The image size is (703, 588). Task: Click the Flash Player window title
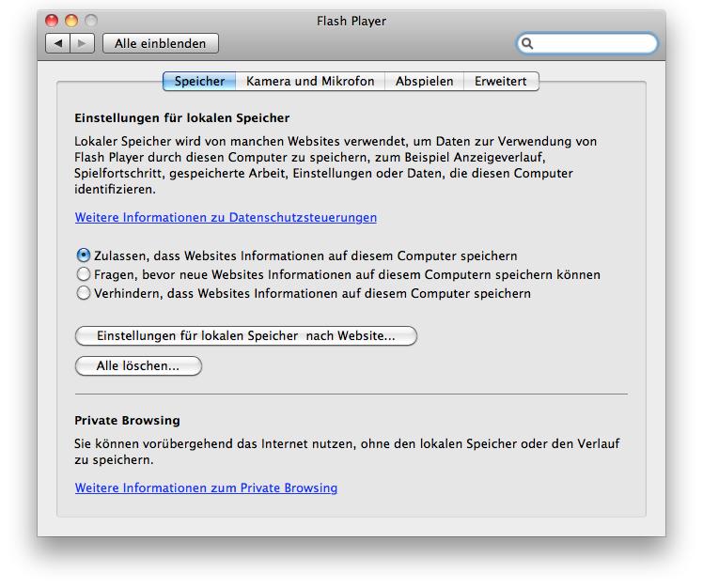[x=351, y=21]
